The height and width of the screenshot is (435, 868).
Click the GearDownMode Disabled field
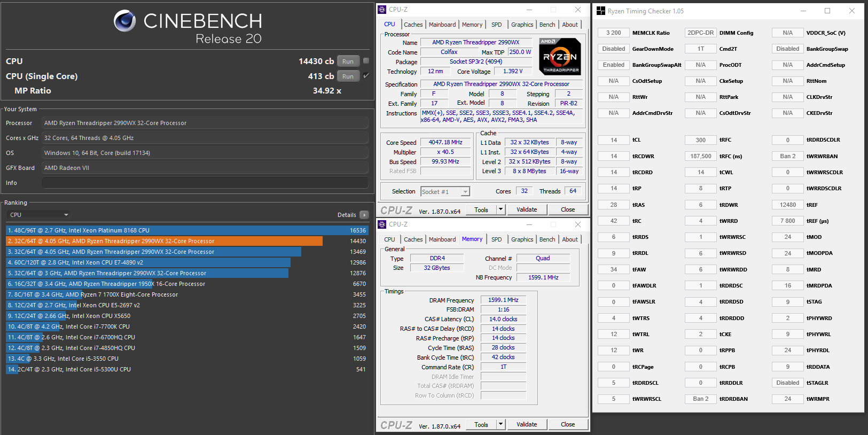pyautogui.click(x=613, y=49)
